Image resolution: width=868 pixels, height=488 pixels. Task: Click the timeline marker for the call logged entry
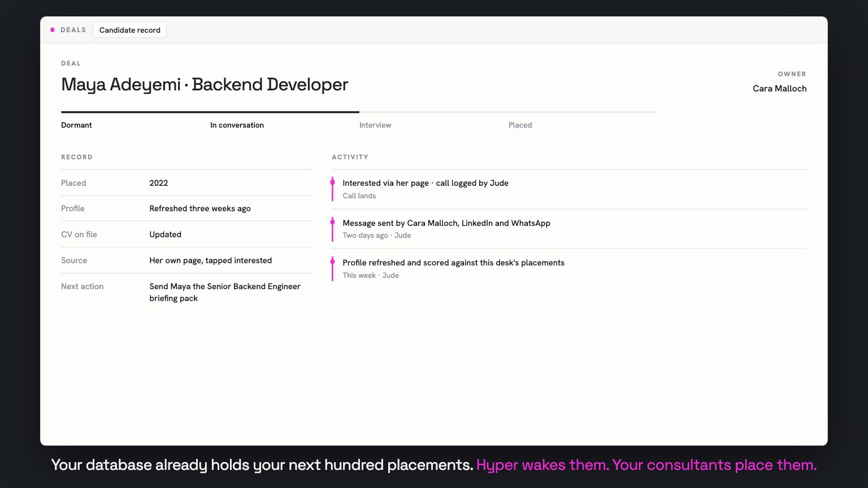pos(332,182)
